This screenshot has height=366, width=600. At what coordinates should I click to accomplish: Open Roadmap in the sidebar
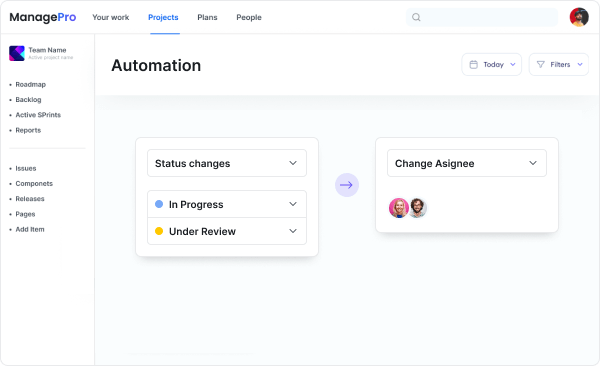pyautogui.click(x=30, y=84)
